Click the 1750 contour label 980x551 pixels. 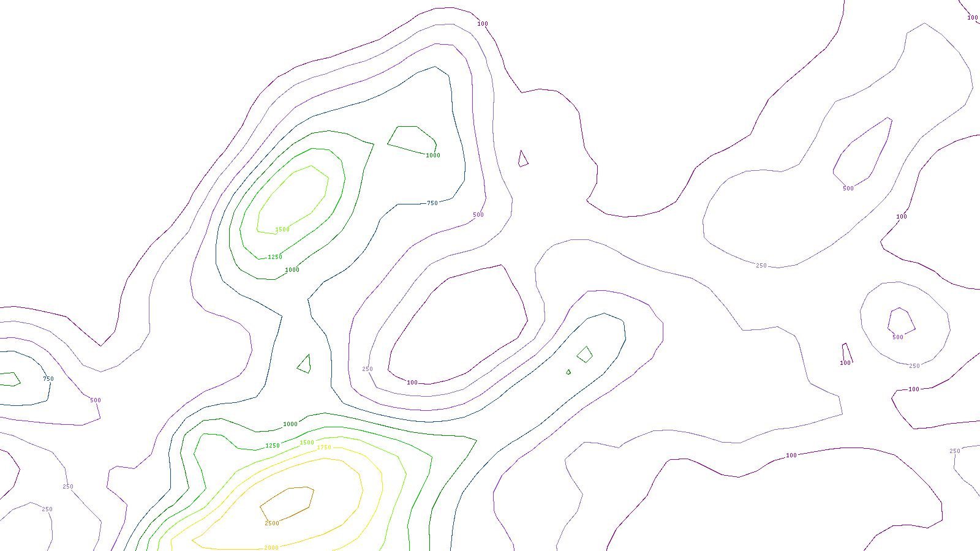[324, 448]
